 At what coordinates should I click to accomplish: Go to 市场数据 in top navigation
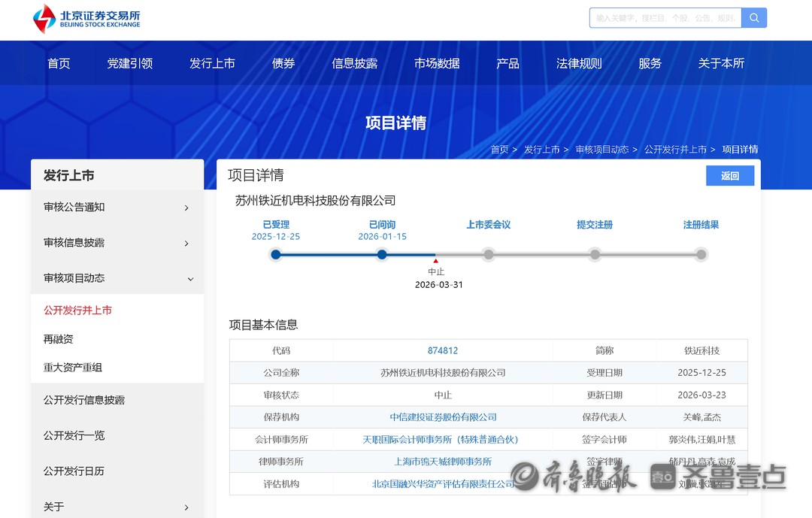pyautogui.click(x=437, y=63)
